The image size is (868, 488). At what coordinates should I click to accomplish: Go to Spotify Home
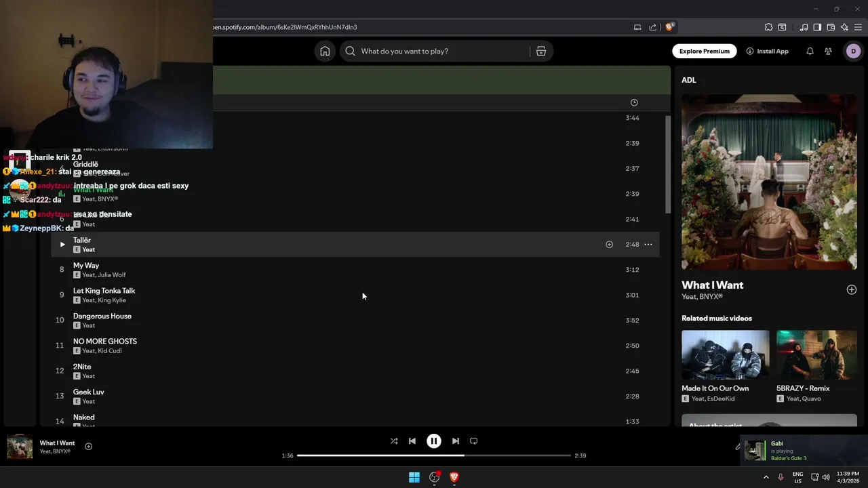pos(325,51)
